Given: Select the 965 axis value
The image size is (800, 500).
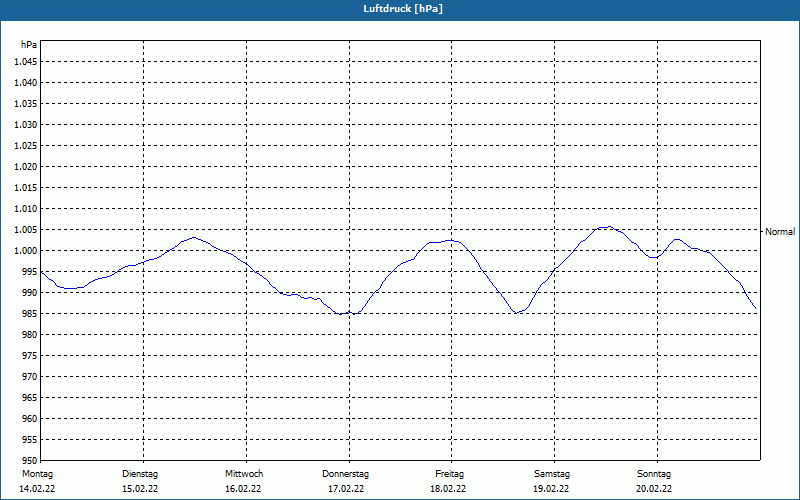Looking at the screenshot, I should tap(30, 397).
